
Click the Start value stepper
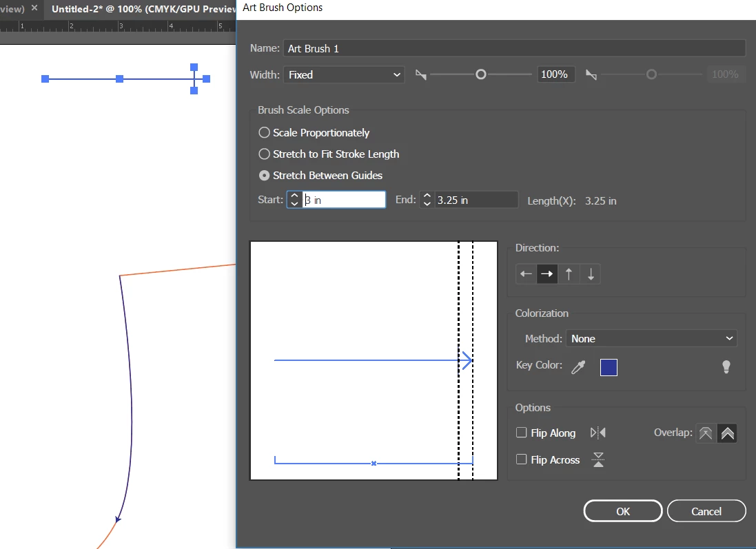pyautogui.click(x=294, y=200)
